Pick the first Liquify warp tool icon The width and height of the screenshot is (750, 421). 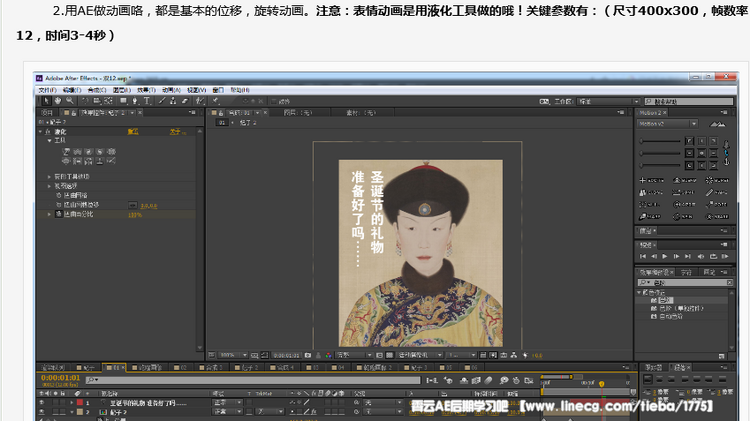[66, 152]
